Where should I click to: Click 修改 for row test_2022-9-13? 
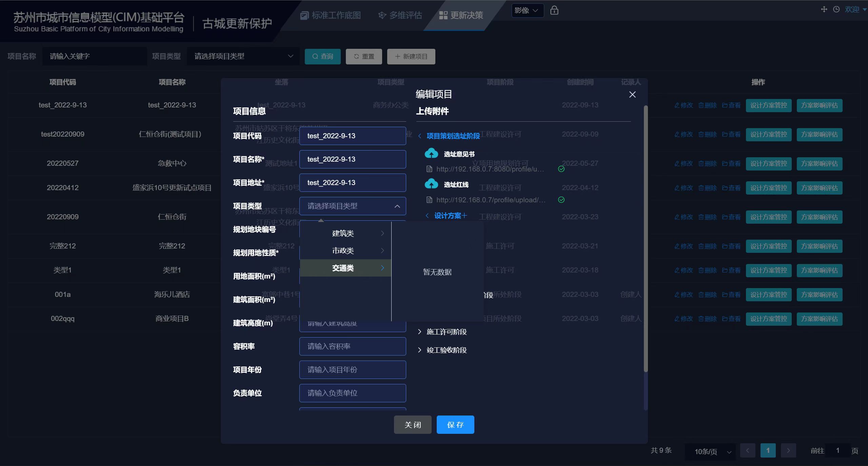coord(684,105)
